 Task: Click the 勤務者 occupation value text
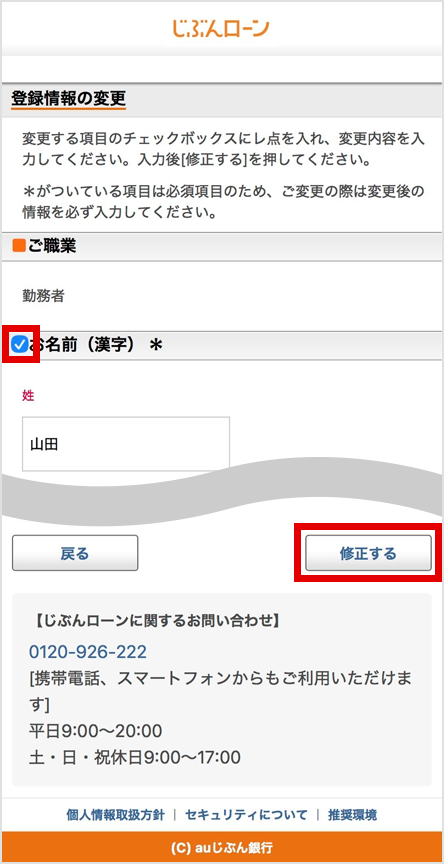(x=44, y=296)
